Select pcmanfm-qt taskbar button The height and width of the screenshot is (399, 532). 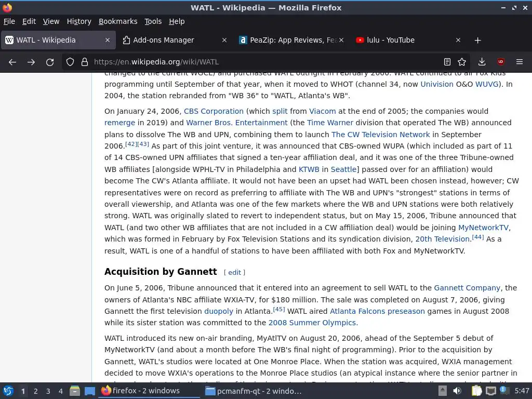coord(254,391)
